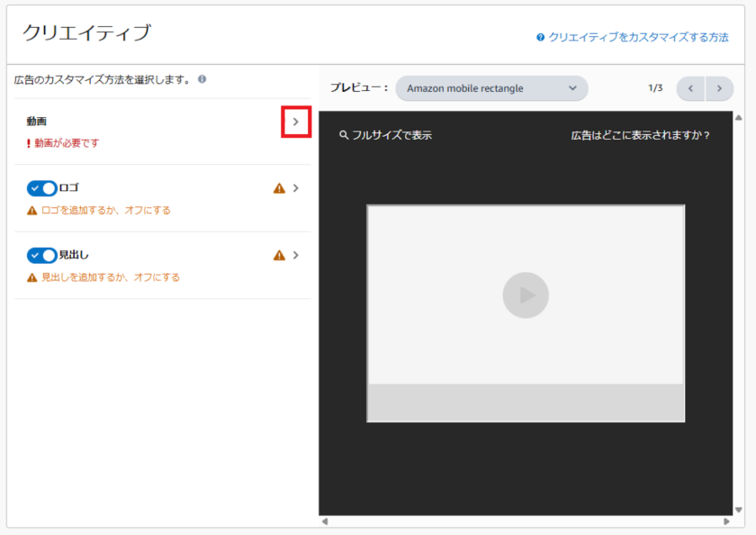
Task: Click フルサイズで表示 text
Action: pos(391,135)
